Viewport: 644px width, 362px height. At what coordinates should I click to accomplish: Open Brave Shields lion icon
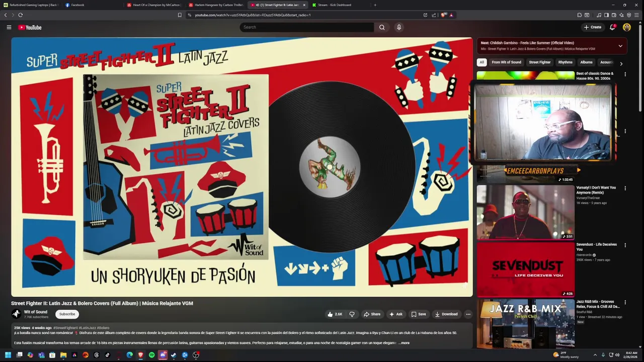[x=443, y=15]
